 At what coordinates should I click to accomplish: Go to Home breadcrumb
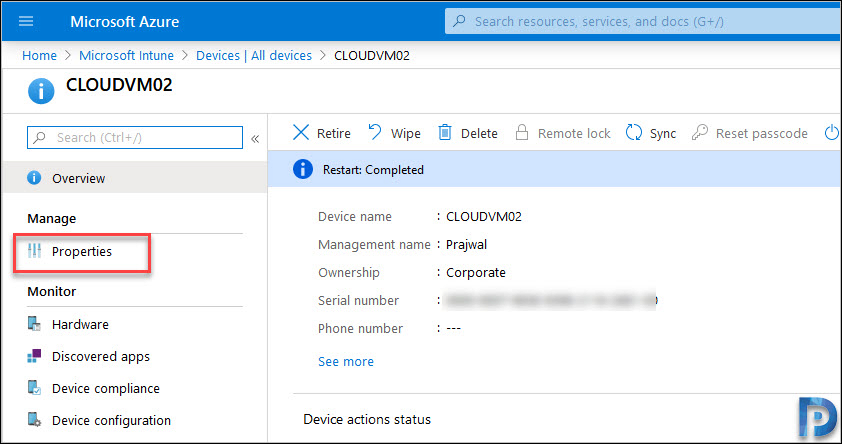coord(39,55)
